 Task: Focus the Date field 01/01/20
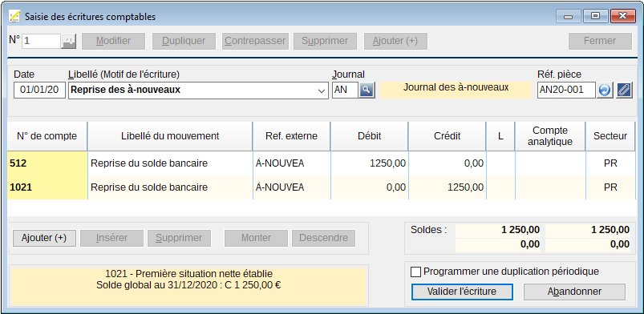(39, 91)
